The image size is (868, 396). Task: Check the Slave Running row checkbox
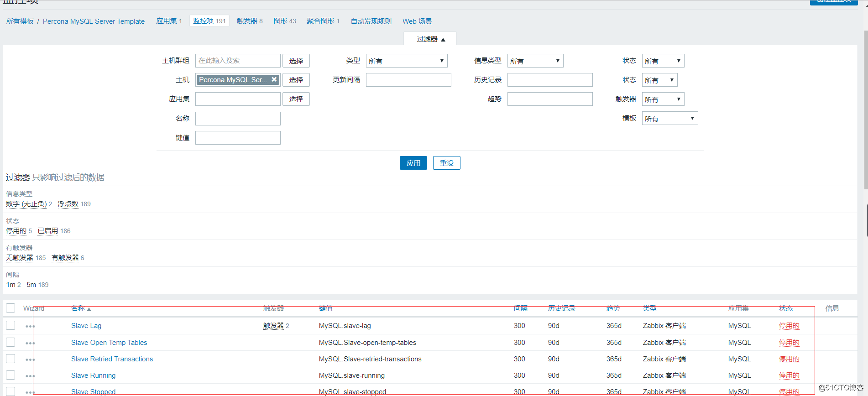10,375
